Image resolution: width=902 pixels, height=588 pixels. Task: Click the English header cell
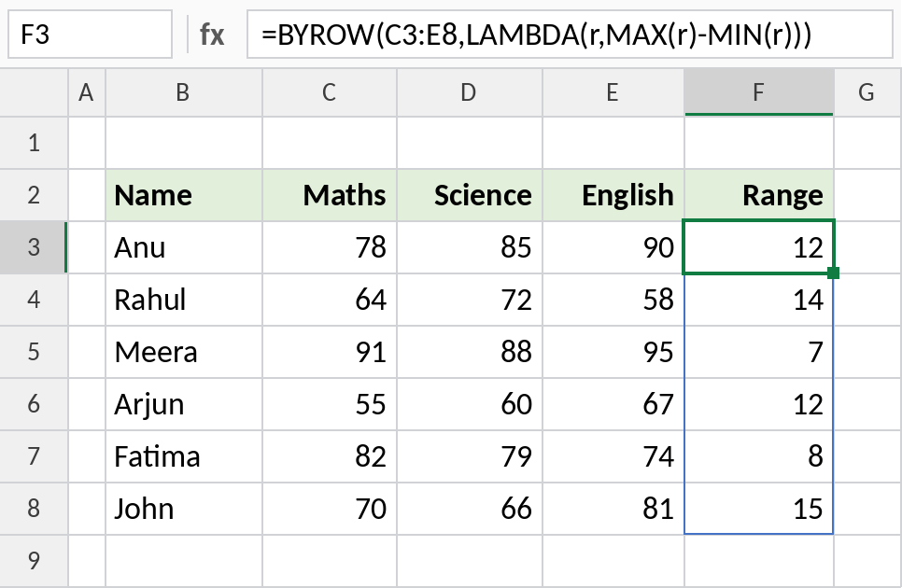pyautogui.click(x=613, y=195)
